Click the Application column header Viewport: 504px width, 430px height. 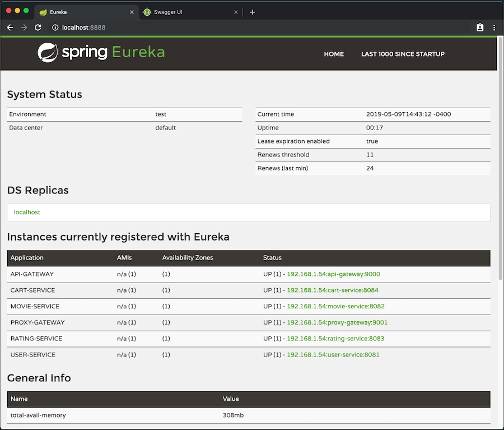[27, 258]
